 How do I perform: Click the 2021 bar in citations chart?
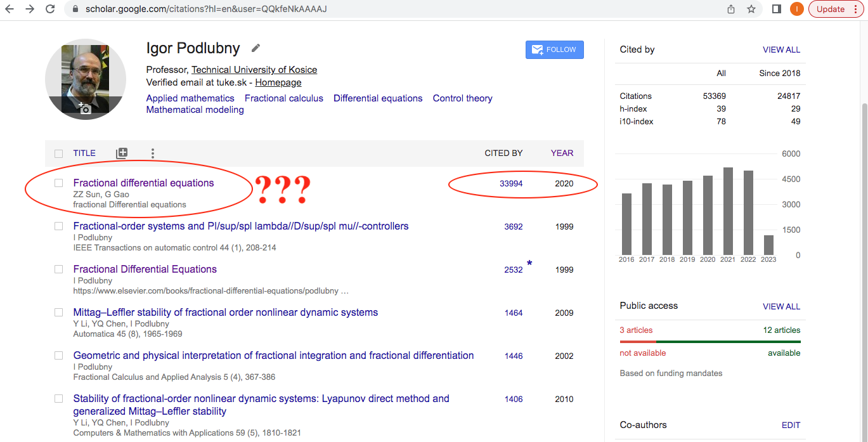728,211
